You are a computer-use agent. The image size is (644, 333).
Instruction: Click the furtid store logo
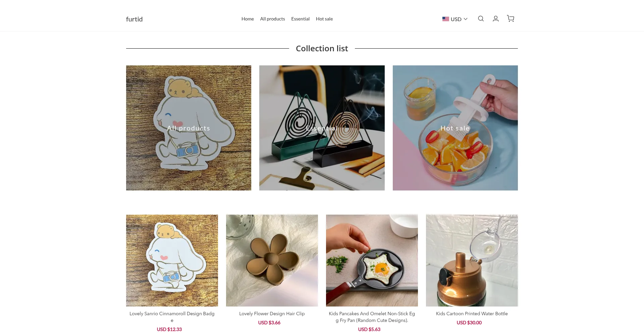coord(134,19)
